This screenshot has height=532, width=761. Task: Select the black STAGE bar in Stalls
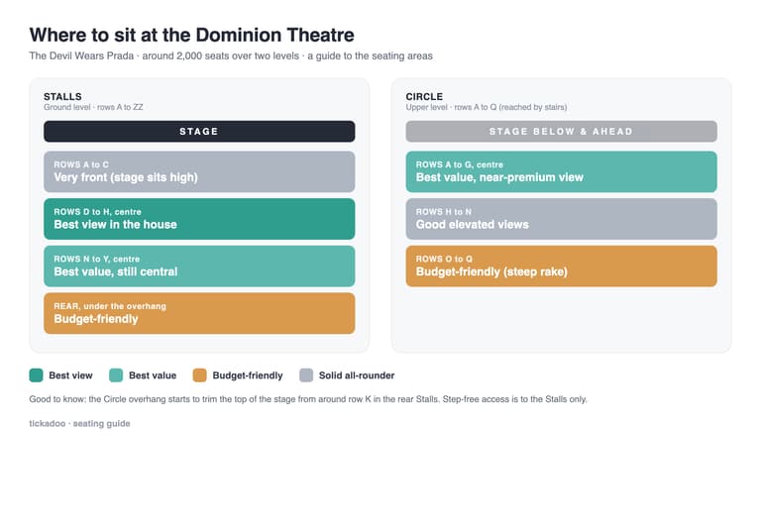(199, 132)
